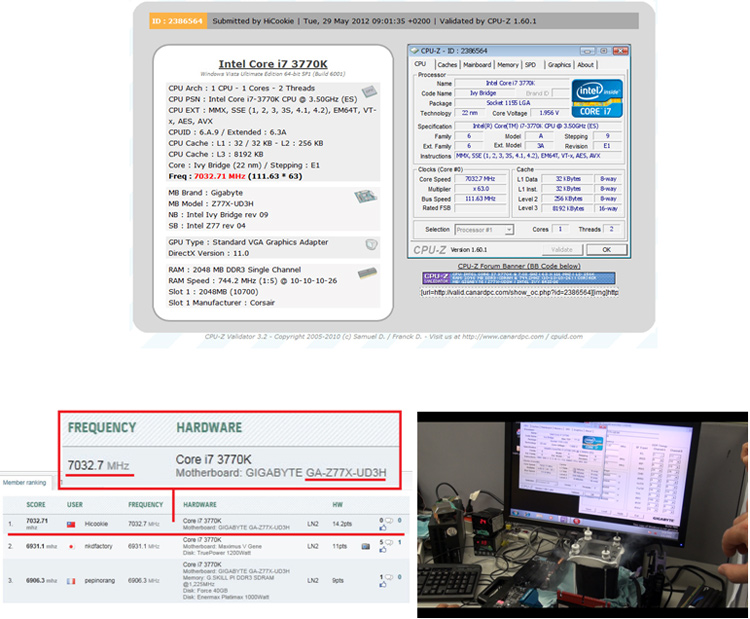Click the Core Voltage 1.956 V field
This screenshot has width=750, height=619.
549,113
